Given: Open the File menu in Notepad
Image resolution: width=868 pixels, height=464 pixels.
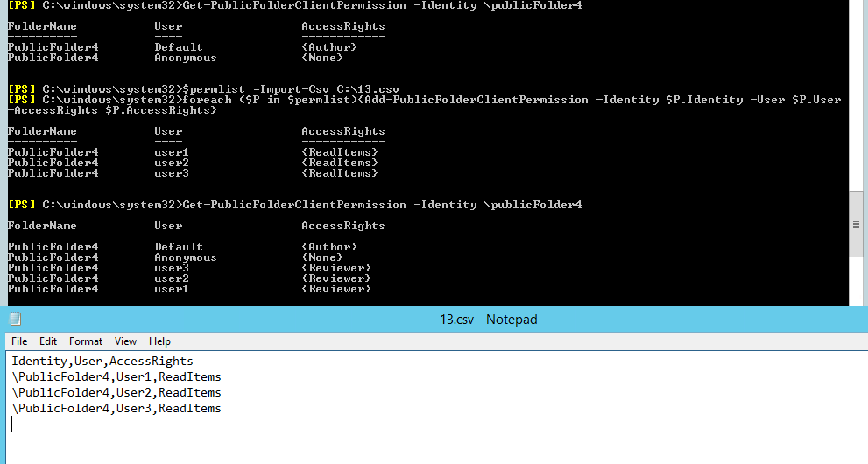Looking at the screenshot, I should point(19,341).
